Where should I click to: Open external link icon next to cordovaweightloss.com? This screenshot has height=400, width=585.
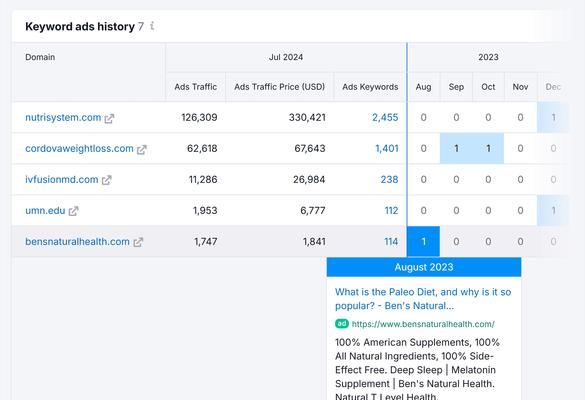[142, 150]
